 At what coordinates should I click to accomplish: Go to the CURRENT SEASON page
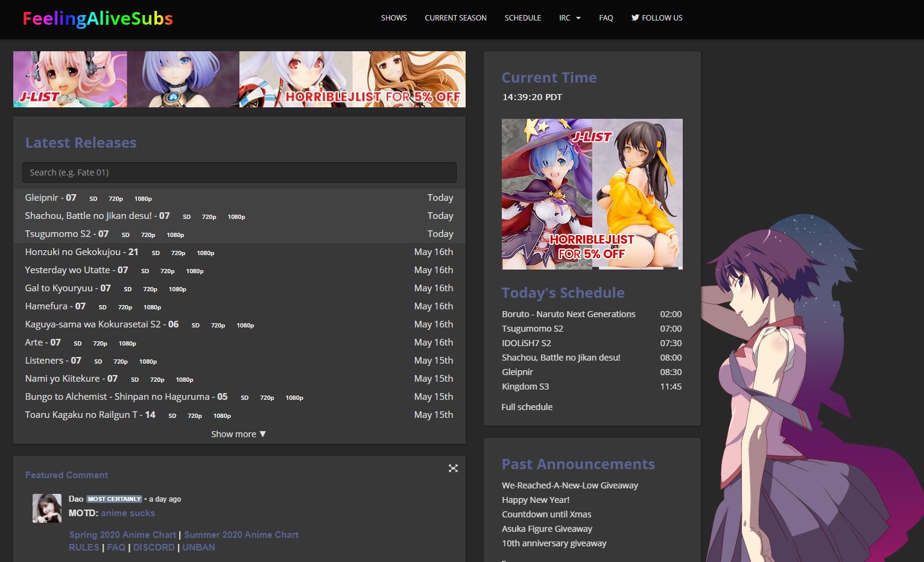[x=455, y=17]
